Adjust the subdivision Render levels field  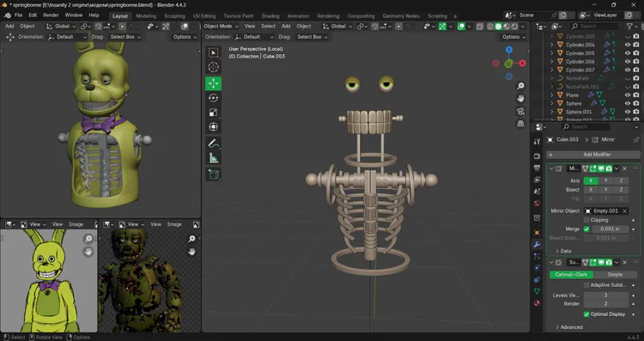tap(606, 304)
